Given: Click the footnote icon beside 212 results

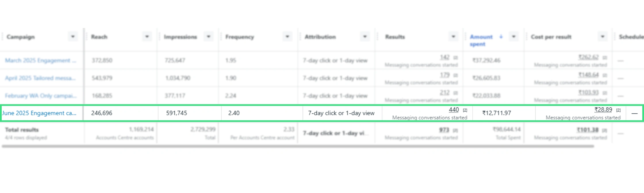Looking at the screenshot, I should coord(455,93).
